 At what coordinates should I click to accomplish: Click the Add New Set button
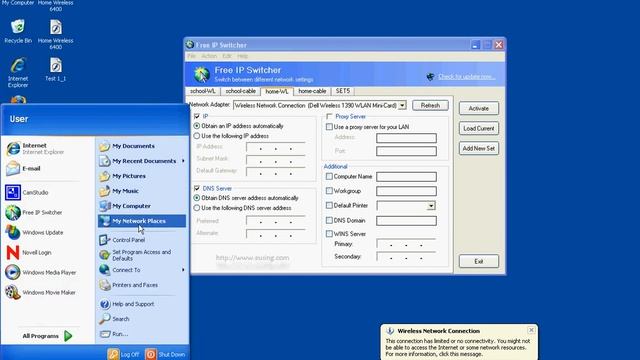(x=478, y=148)
